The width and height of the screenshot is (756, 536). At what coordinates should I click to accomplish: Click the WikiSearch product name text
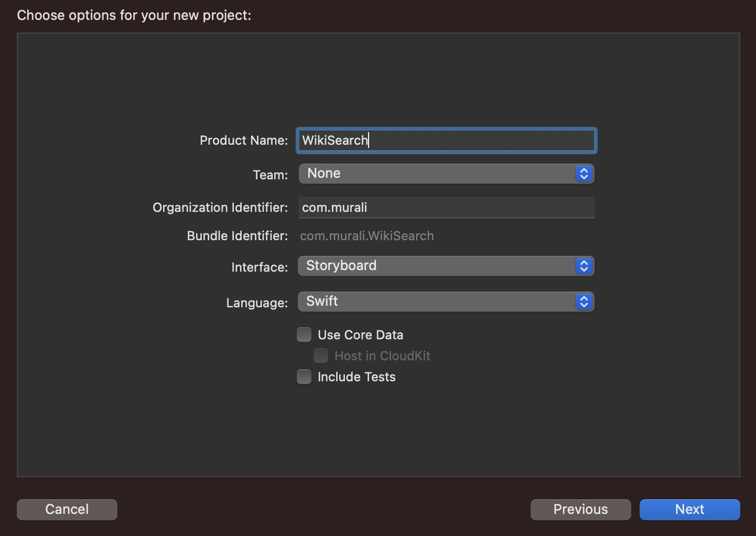coord(334,141)
